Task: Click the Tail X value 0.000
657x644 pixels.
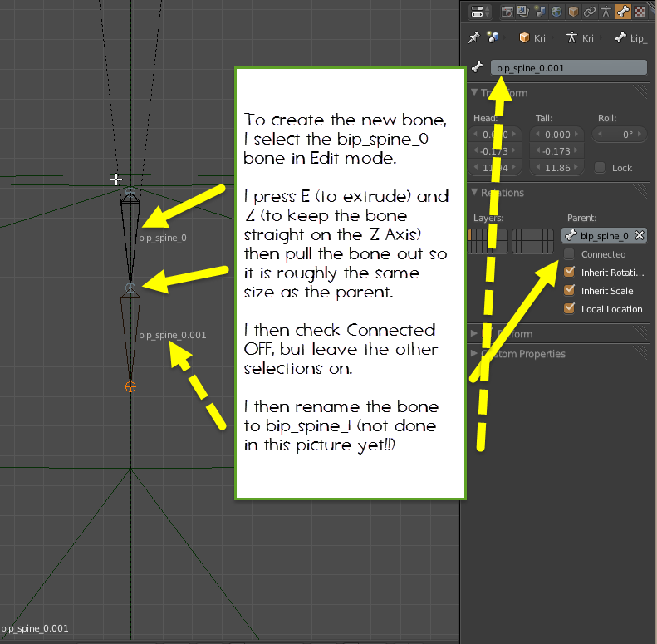Action: 556,135
